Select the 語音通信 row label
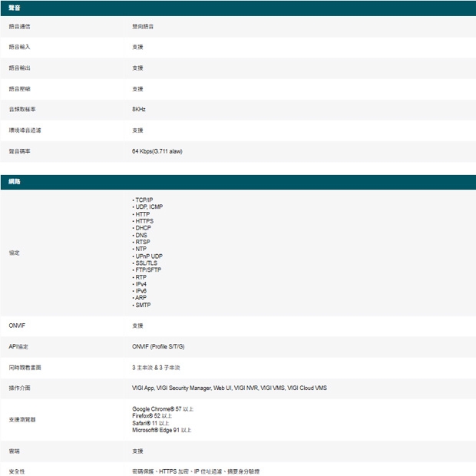This screenshot has height=476, width=476. [x=19, y=26]
